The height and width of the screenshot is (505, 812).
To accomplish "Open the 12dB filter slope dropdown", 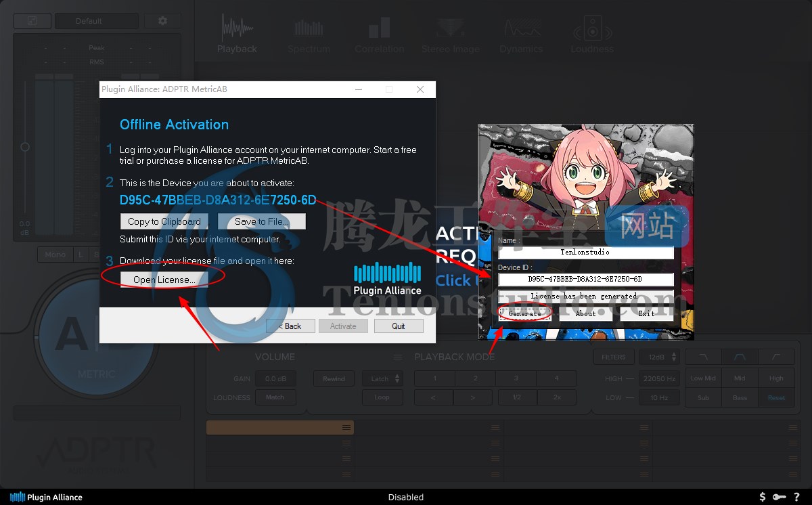I will pyautogui.click(x=660, y=357).
